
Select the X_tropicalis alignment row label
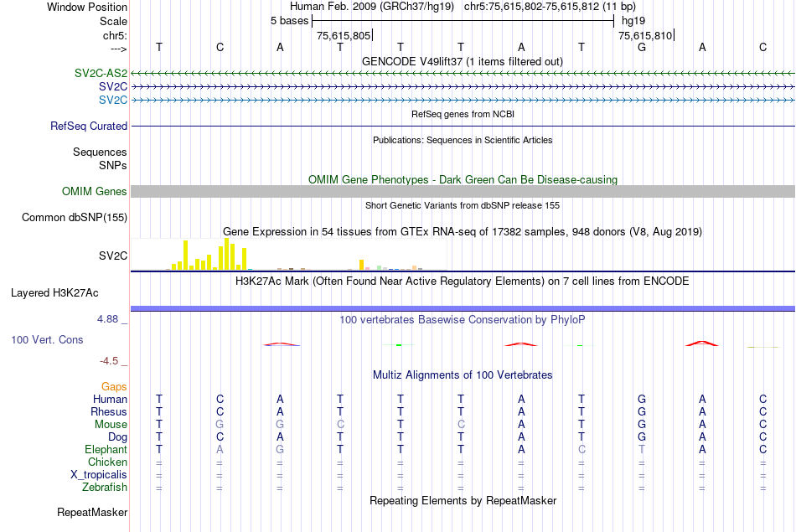[x=99, y=475]
